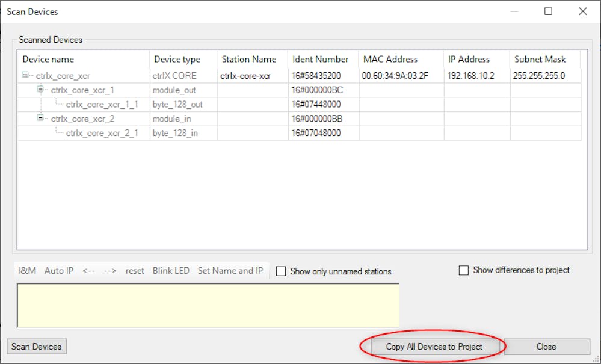Click the reset toolbar item
This screenshot has width=601, height=364.
(x=135, y=271)
